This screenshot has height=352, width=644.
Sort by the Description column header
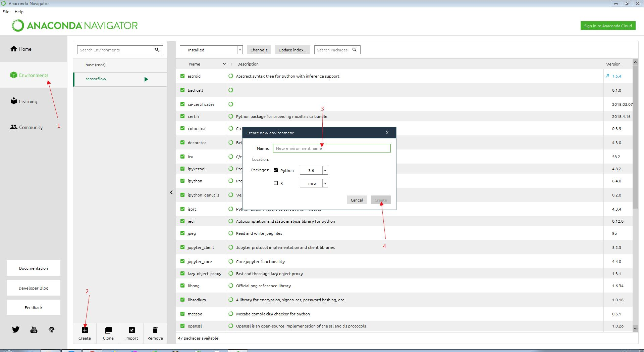click(248, 64)
